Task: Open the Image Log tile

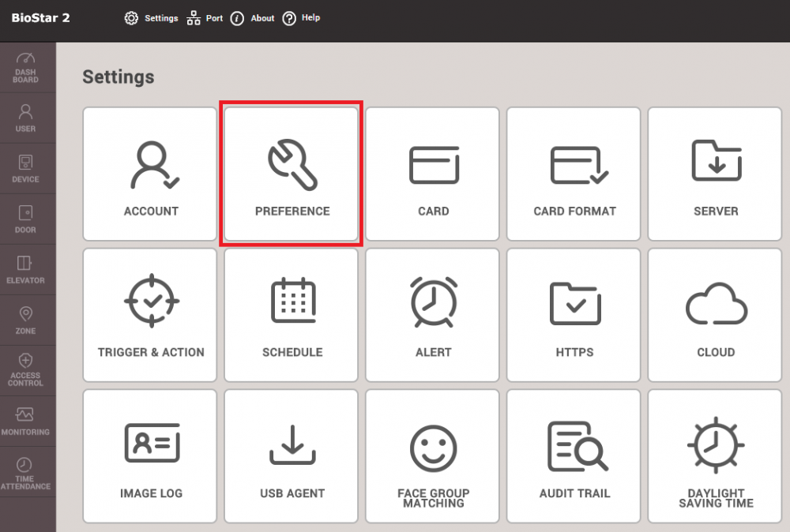Action: pos(150,456)
